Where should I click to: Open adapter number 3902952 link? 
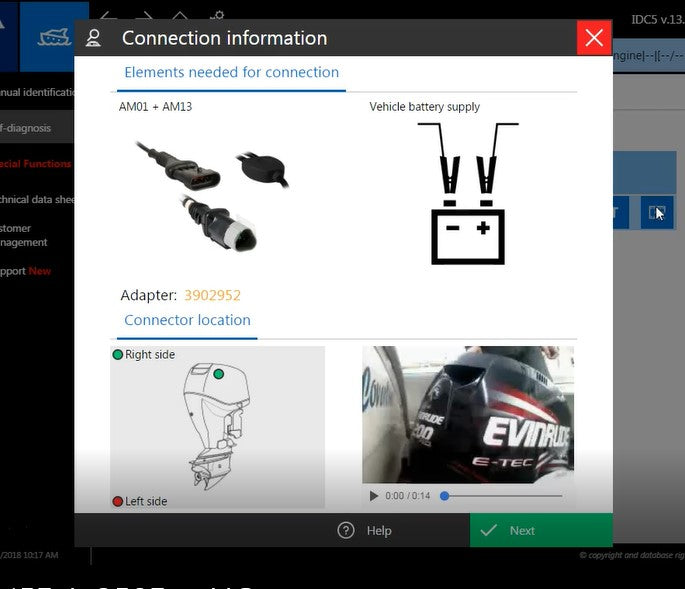click(211, 295)
